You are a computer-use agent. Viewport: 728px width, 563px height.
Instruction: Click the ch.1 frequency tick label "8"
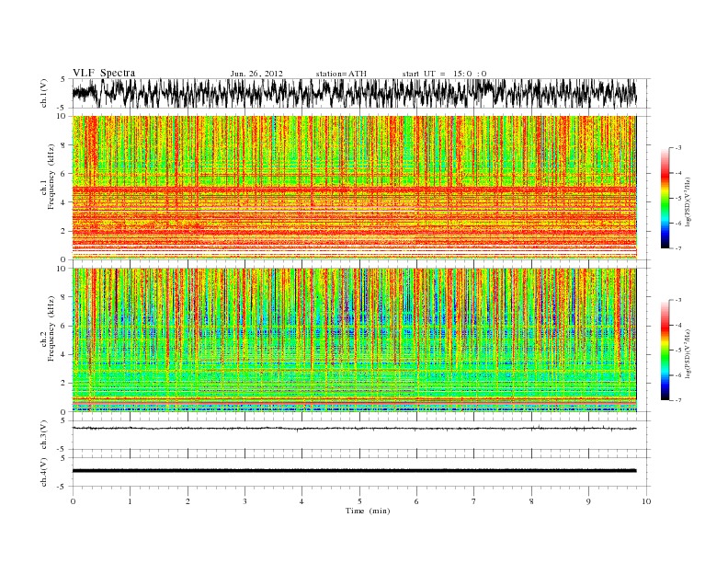click(63, 145)
